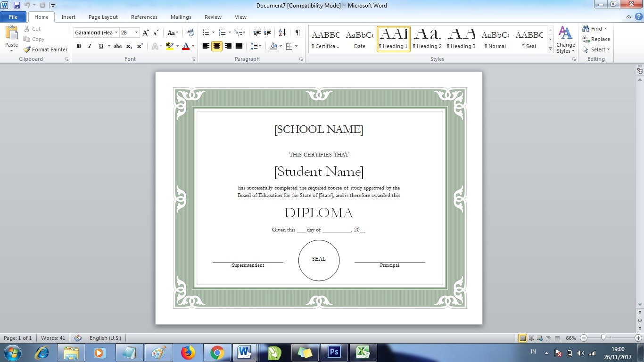The width and height of the screenshot is (644, 362).
Task: Open Firefox from the taskbar
Action: 188,353
